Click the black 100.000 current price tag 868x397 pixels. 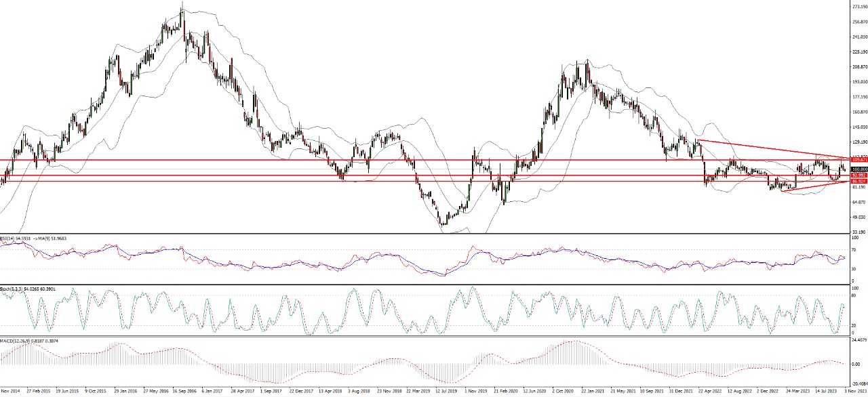coord(859,169)
